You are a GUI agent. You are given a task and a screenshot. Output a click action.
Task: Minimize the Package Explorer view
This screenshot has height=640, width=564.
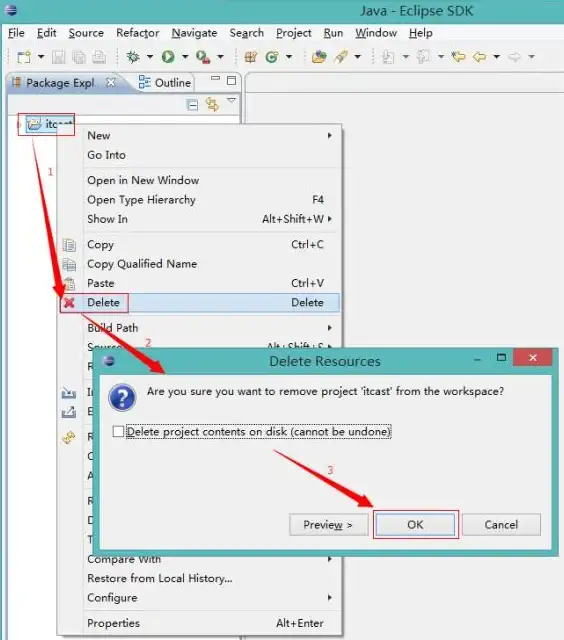[215, 79]
